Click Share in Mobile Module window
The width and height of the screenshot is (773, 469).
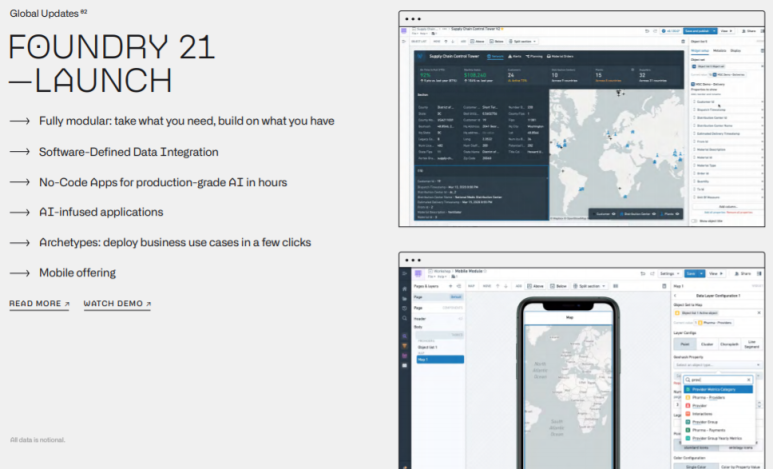click(743, 273)
